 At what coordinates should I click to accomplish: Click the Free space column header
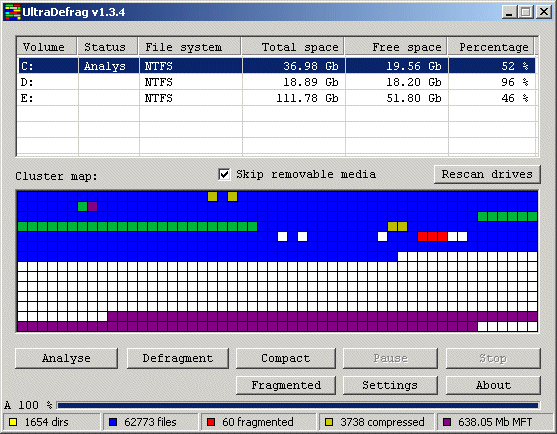(396, 47)
